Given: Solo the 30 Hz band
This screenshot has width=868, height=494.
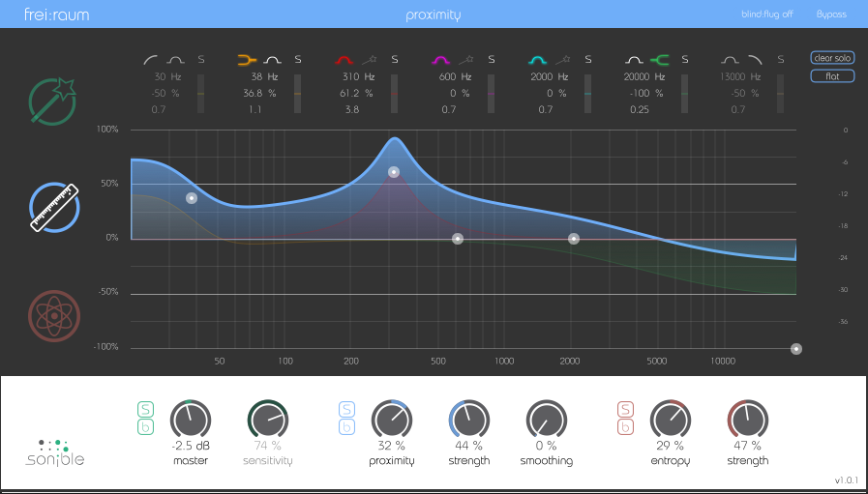Looking at the screenshot, I should (201, 59).
